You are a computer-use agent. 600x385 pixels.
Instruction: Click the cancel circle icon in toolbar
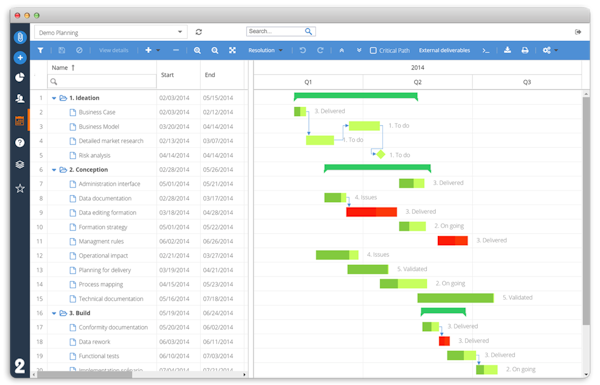pos(79,51)
